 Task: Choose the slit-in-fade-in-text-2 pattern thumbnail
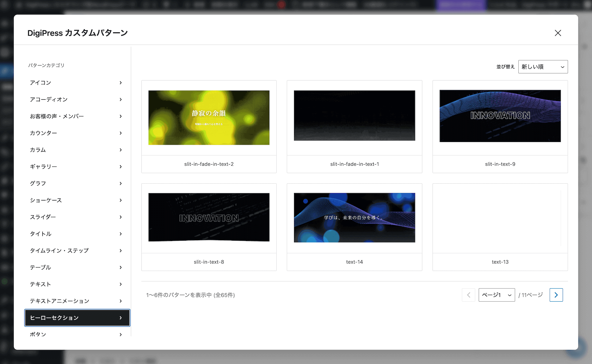[209, 118]
